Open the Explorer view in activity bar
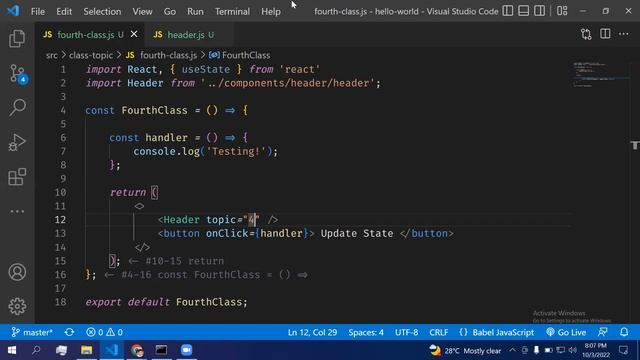The width and height of the screenshot is (640, 360). 17,39
